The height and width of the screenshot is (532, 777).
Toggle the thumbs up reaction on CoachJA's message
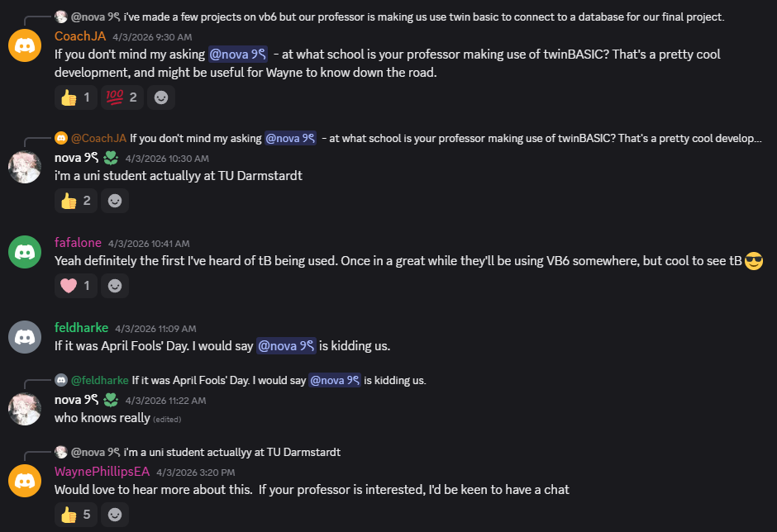[x=76, y=97]
